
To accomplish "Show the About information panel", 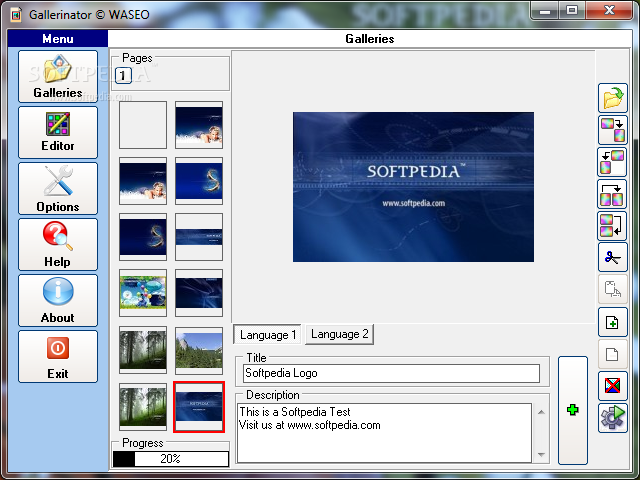I will 58,300.
